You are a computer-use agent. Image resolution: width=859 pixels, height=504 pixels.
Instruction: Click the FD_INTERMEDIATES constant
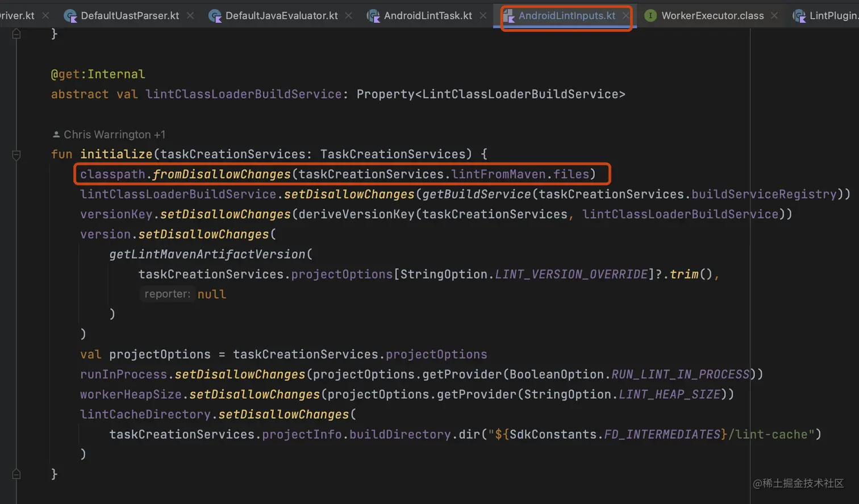click(x=662, y=435)
